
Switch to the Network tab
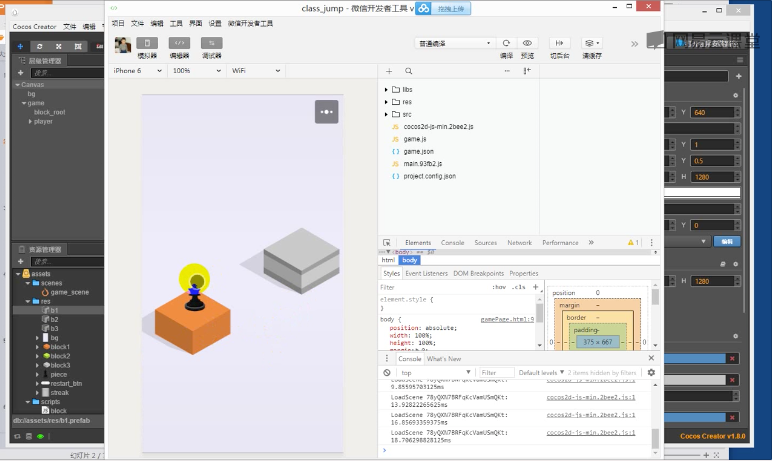(519, 242)
